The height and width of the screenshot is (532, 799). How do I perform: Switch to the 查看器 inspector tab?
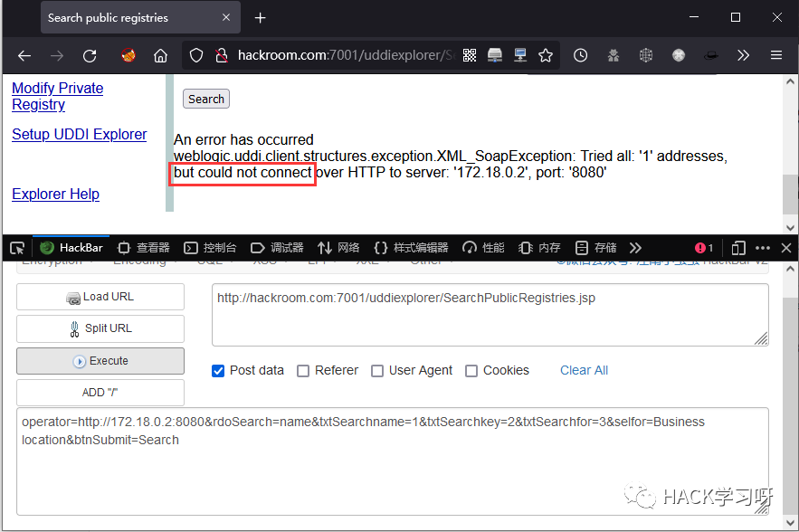pos(143,248)
